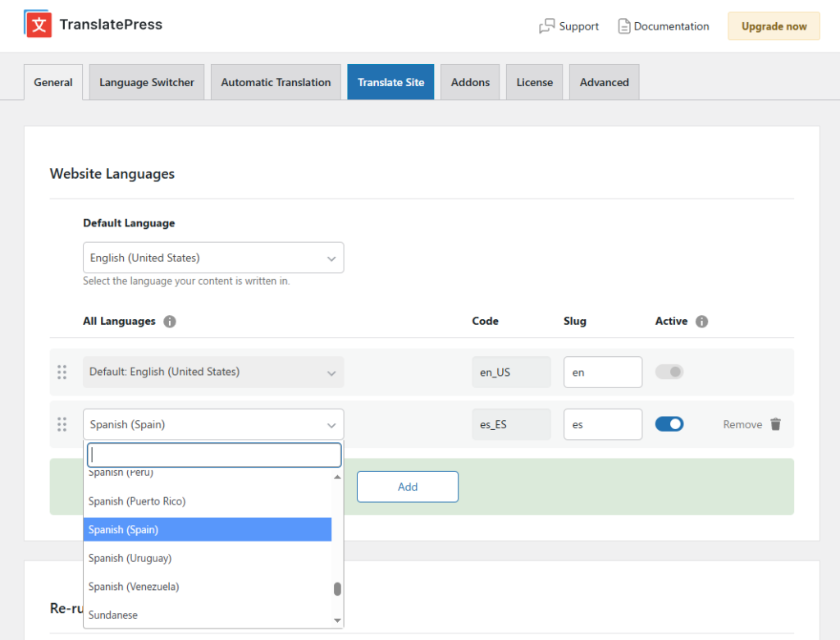Delete Spanish using the trash icon
Image resolution: width=840 pixels, height=640 pixels.
click(x=776, y=424)
